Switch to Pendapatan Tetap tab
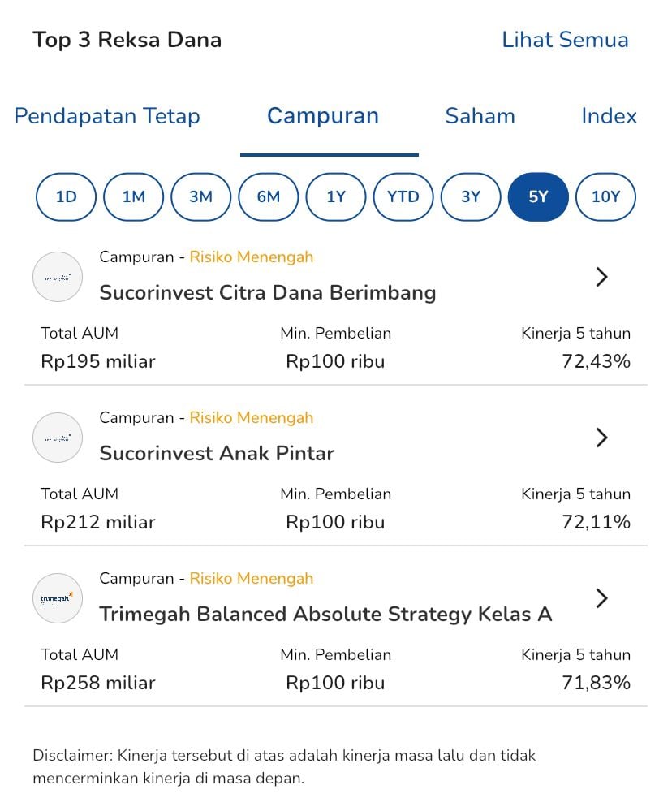 tap(108, 116)
